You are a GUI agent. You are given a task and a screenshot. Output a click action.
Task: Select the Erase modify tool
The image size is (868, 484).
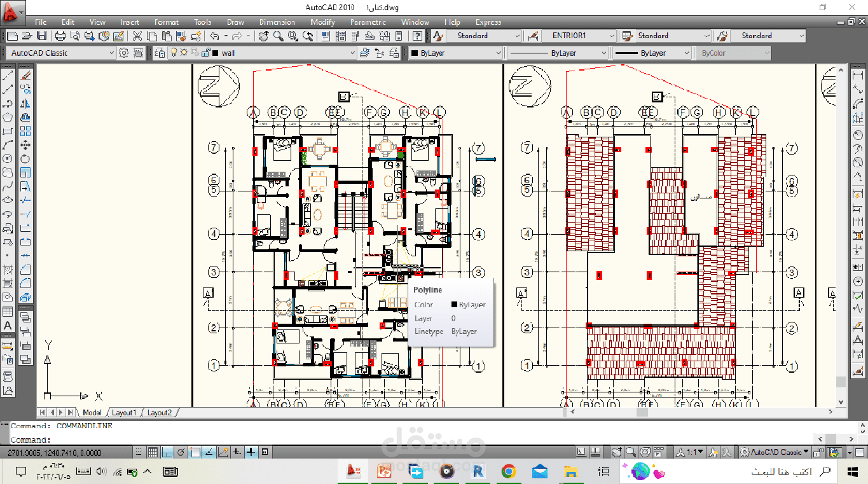[x=25, y=76]
